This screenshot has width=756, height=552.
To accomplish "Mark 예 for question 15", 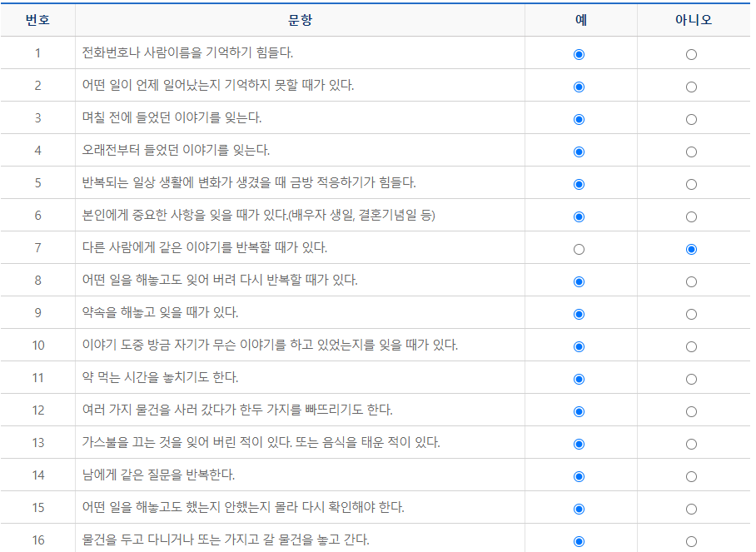I will (579, 509).
